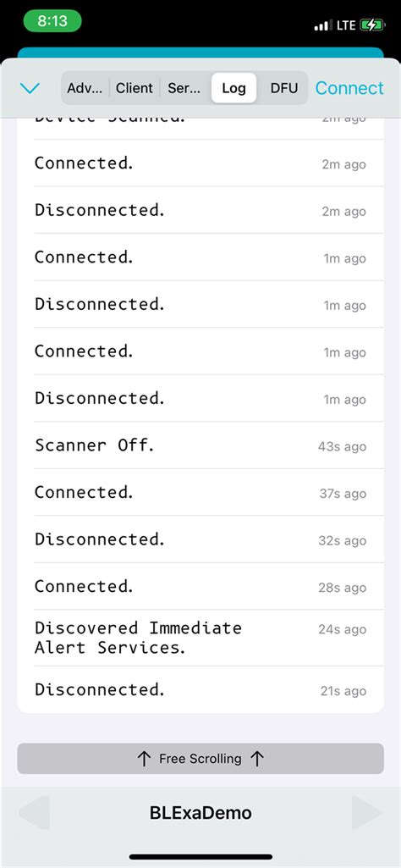Select the Connected entry from 37s ago
The width and height of the screenshot is (401, 868).
200,492
